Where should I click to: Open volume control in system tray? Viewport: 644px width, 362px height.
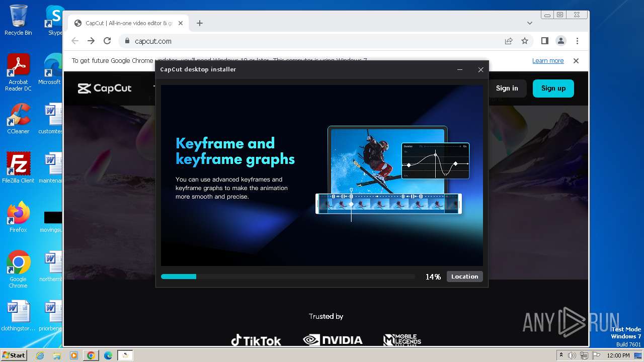coord(572,355)
